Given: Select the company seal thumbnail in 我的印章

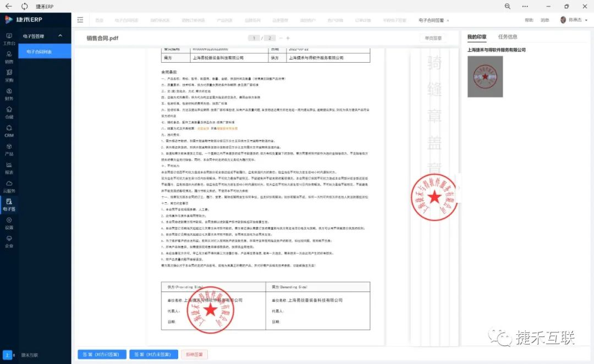Looking at the screenshot, I should (485, 76).
